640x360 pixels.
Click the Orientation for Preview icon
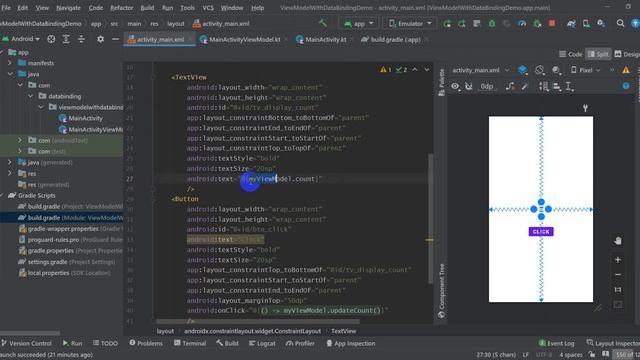point(540,70)
